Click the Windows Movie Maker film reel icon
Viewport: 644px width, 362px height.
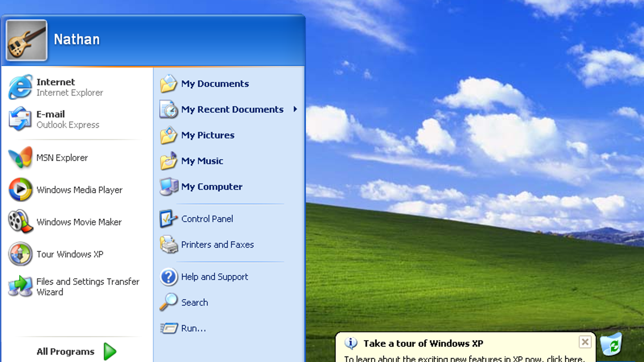coord(20,222)
